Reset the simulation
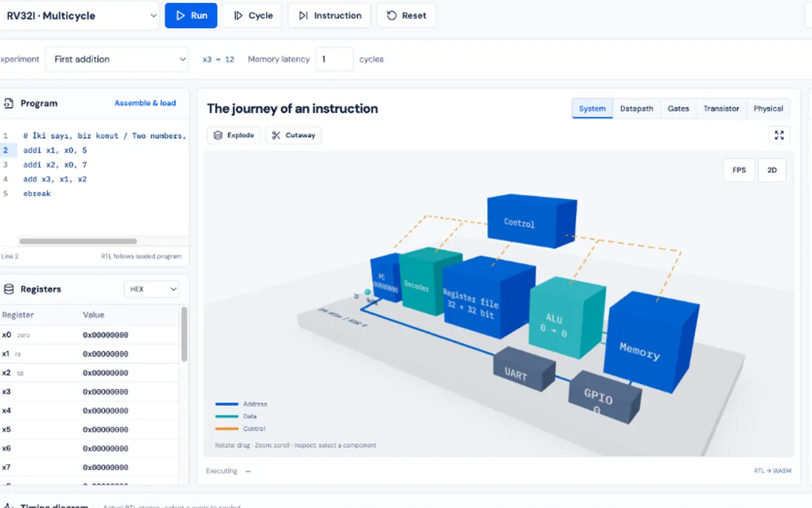 coord(406,16)
